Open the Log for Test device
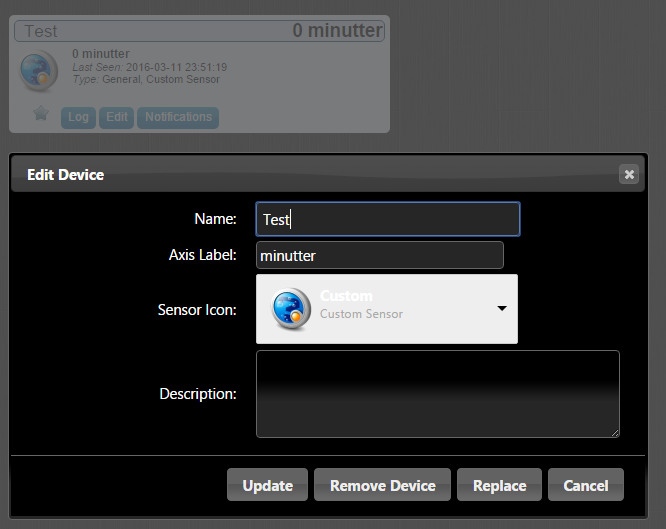666x529 pixels. pyautogui.click(x=79, y=117)
